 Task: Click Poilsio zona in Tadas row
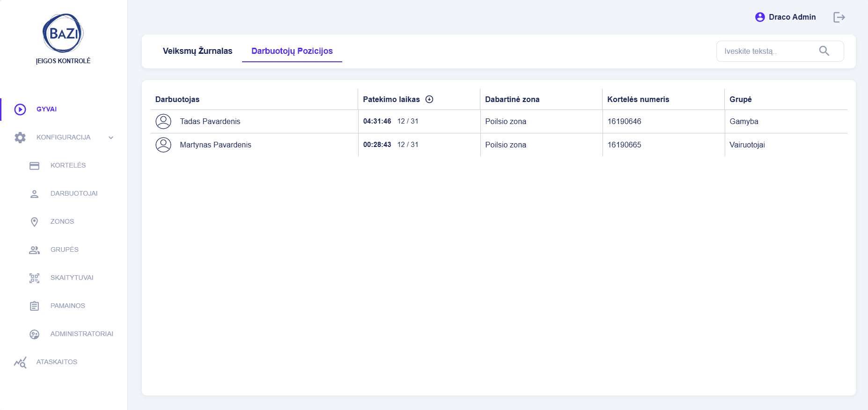tap(506, 121)
